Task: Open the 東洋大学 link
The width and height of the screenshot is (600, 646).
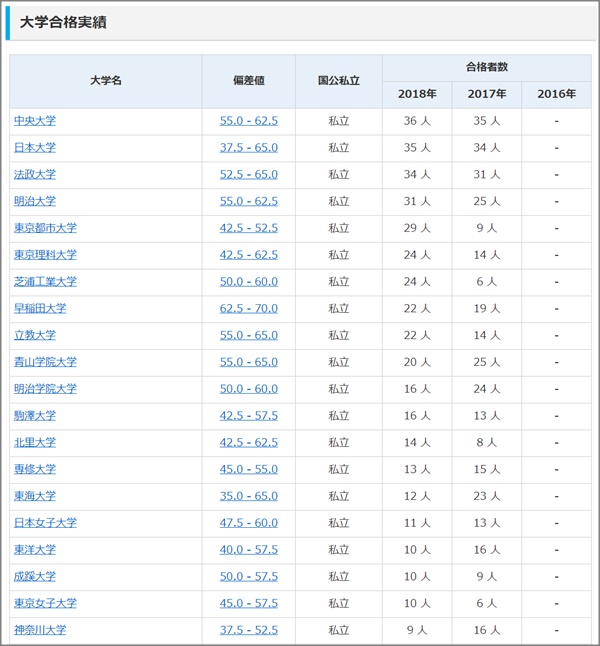Action: click(x=35, y=549)
